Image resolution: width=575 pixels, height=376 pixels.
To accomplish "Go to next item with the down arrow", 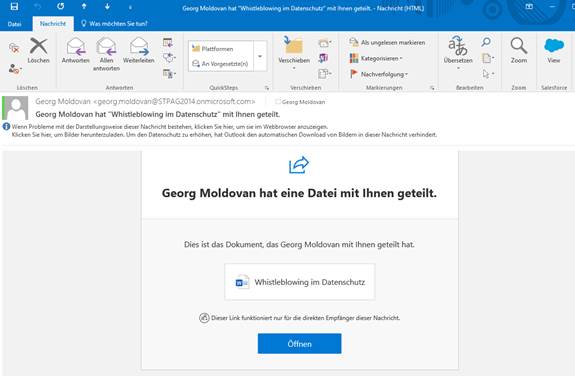I will coord(107,6).
